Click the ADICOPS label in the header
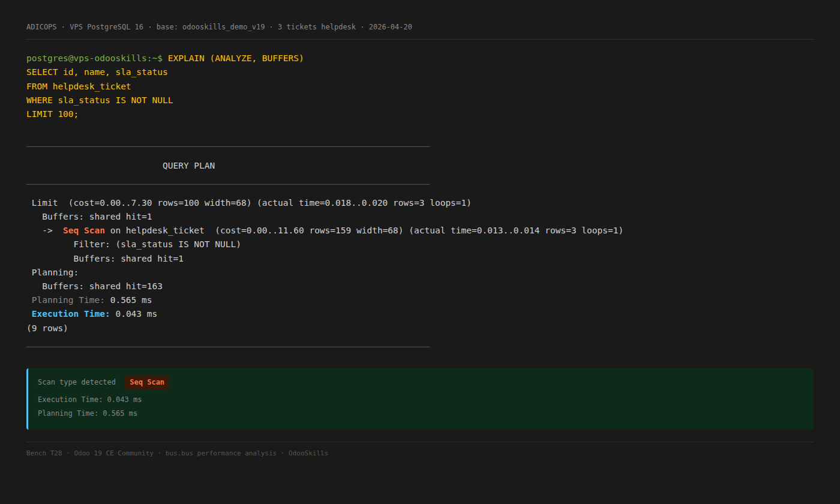Image resolution: width=840 pixels, height=504 pixels. pos(41,26)
